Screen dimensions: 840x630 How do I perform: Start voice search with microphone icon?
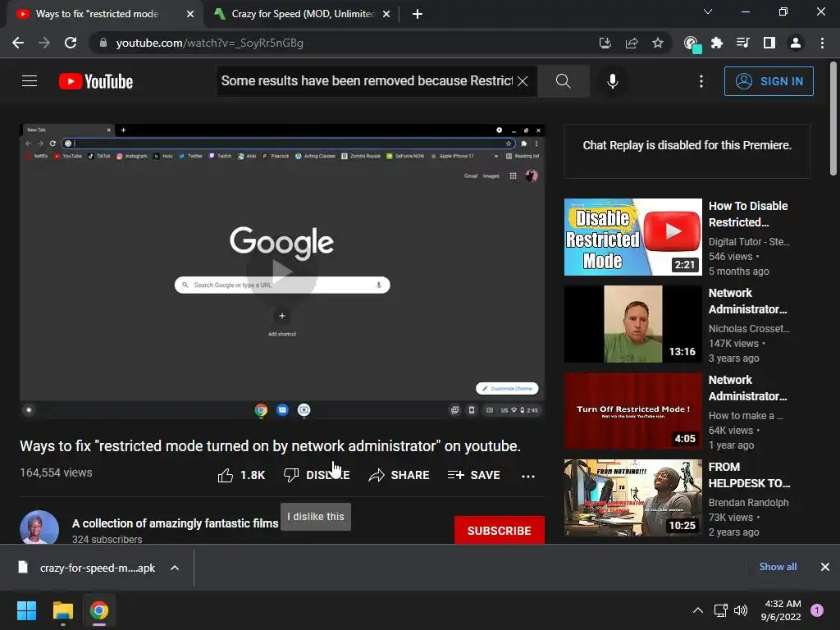pyautogui.click(x=612, y=81)
